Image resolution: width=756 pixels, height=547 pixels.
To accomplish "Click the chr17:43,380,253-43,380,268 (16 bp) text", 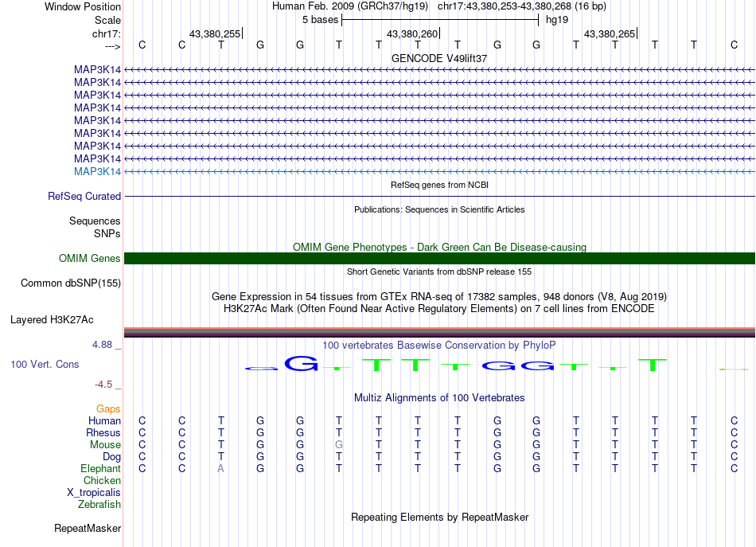I will [x=522, y=6].
